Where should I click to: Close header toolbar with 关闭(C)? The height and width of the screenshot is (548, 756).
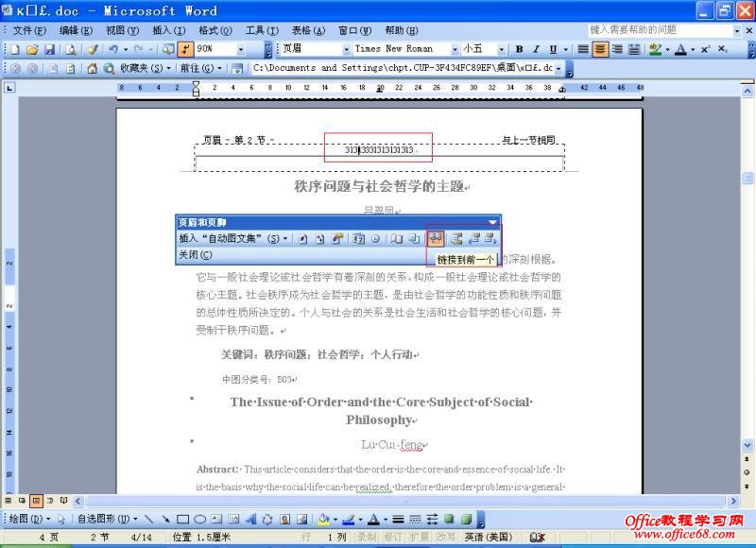[196, 254]
